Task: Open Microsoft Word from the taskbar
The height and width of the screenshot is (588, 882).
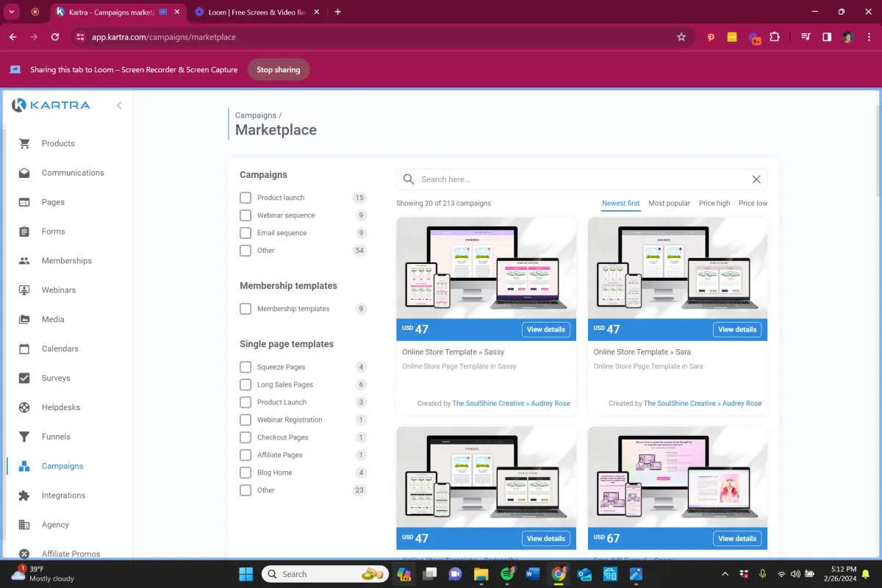Action: click(533, 574)
